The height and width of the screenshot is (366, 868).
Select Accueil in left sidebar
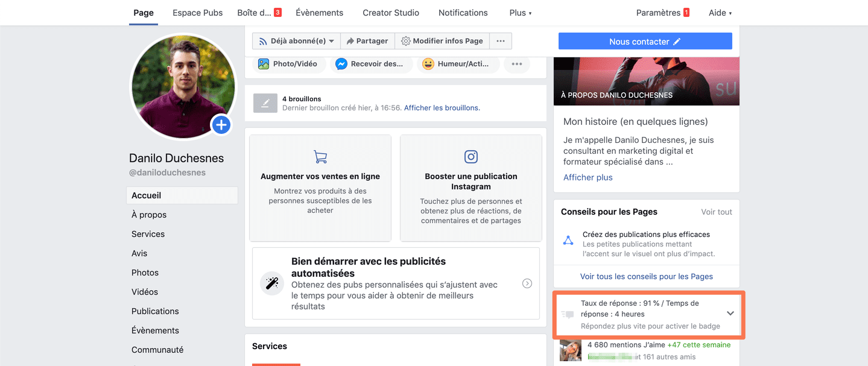182,195
